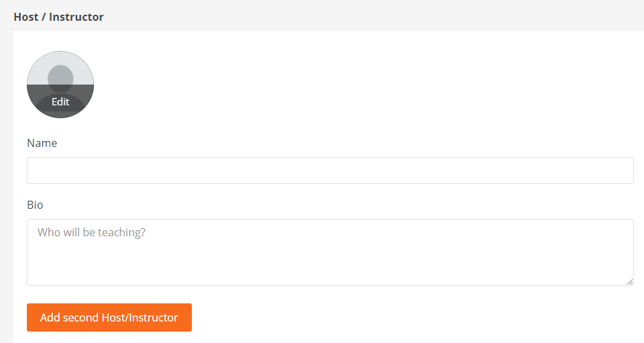Viewport: 644px width, 343px height.
Task: Click the light gray top of the avatar circle
Action: pyautogui.click(x=60, y=59)
